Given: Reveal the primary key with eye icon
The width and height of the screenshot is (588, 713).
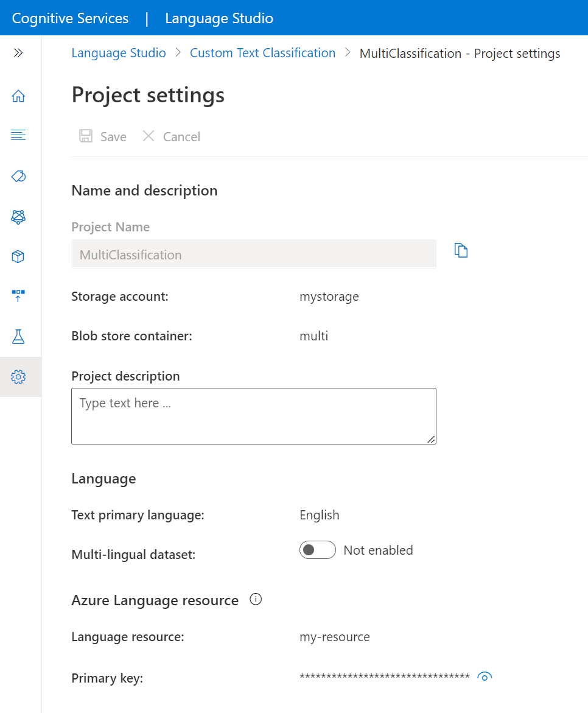Looking at the screenshot, I should pyautogui.click(x=485, y=676).
